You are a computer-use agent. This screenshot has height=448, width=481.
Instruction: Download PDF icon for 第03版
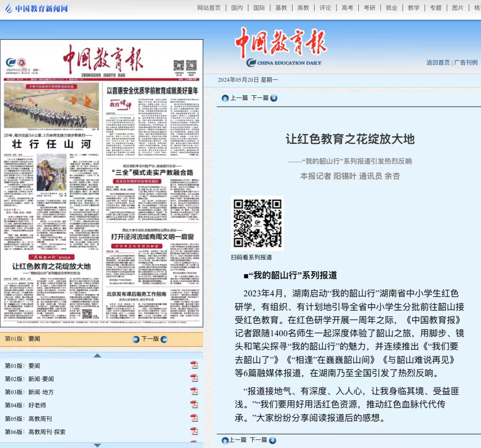click(x=194, y=392)
